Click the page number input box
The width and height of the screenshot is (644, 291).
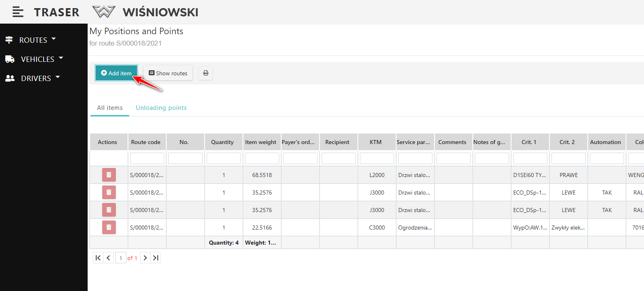tap(121, 258)
